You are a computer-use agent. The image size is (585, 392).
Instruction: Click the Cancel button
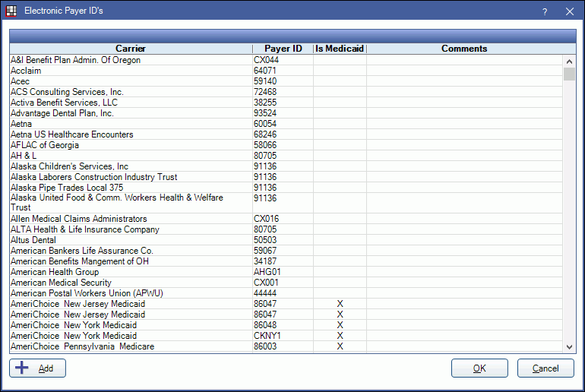[x=545, y=368]
